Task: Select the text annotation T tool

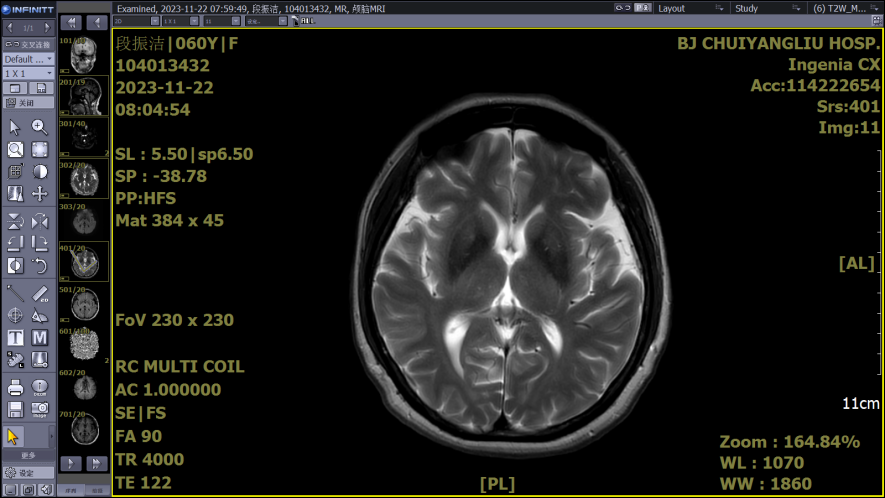Action: click(15, 338)
